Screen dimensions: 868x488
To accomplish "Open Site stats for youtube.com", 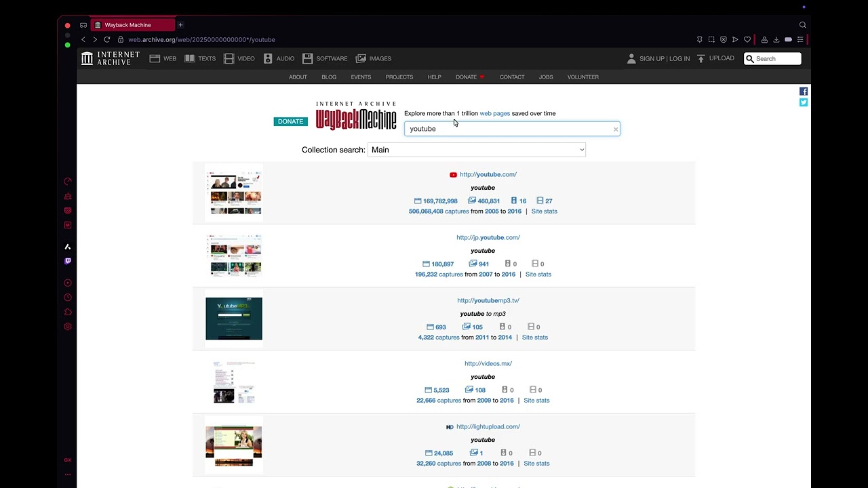I will point(545,211).
